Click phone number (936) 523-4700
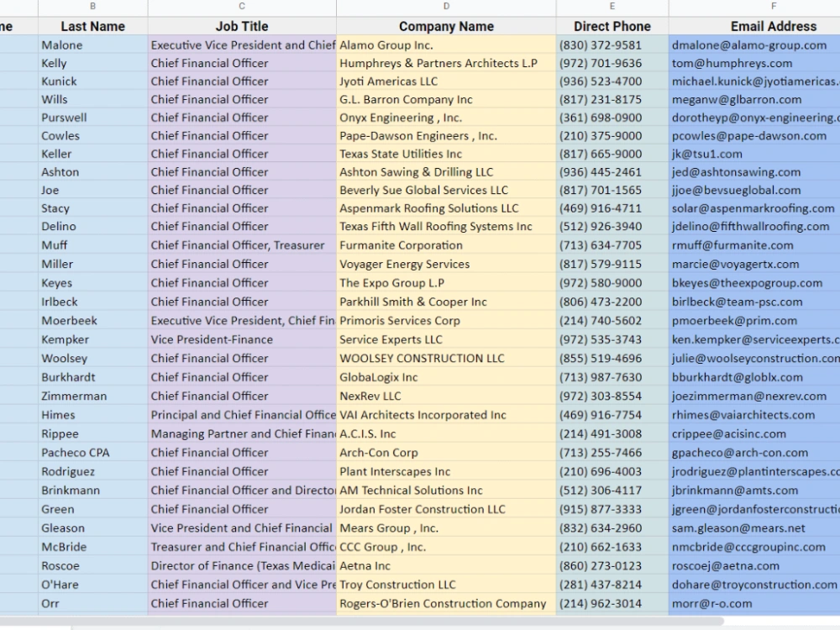840x630 pixels. [612, 81]
